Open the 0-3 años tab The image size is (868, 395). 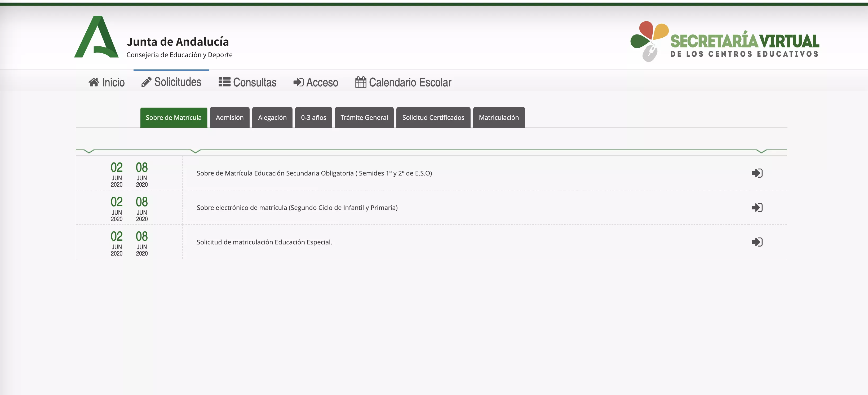[313, 118]
